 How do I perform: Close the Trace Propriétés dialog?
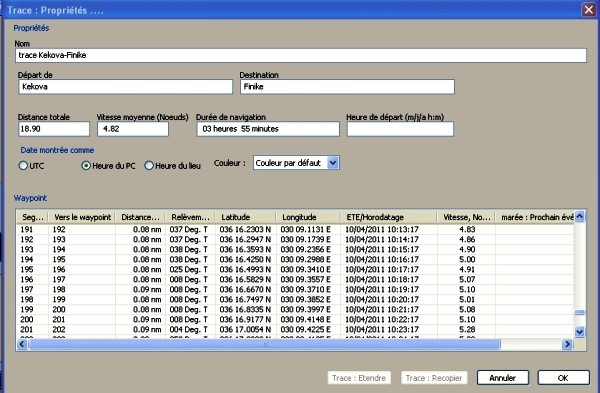pyautogui.click(x=589, y=9)
